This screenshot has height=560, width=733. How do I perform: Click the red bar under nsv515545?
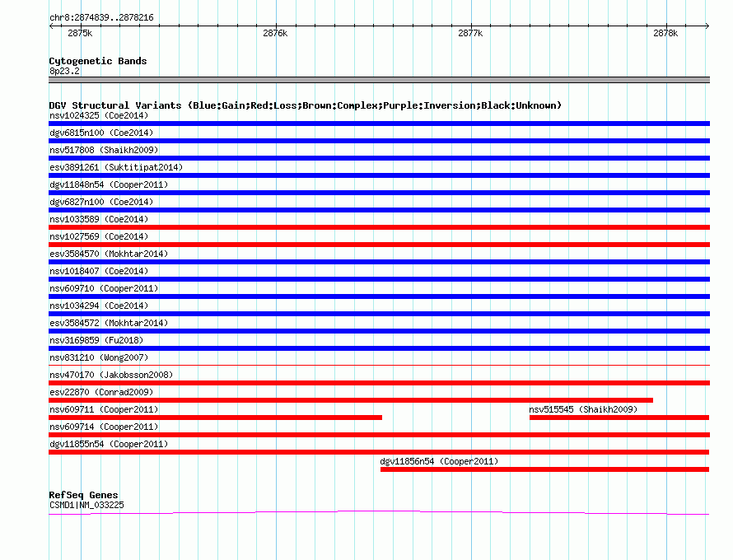619,418
